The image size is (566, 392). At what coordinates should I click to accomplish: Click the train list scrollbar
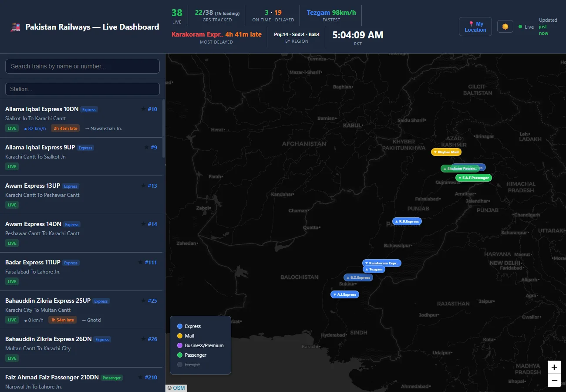point(164,128)
